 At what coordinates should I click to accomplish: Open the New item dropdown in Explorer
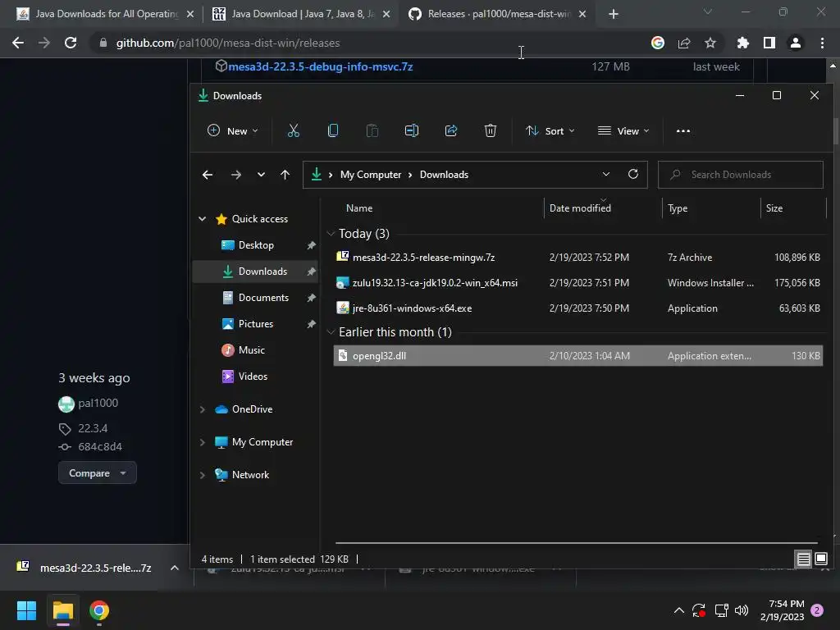(232, 130)
